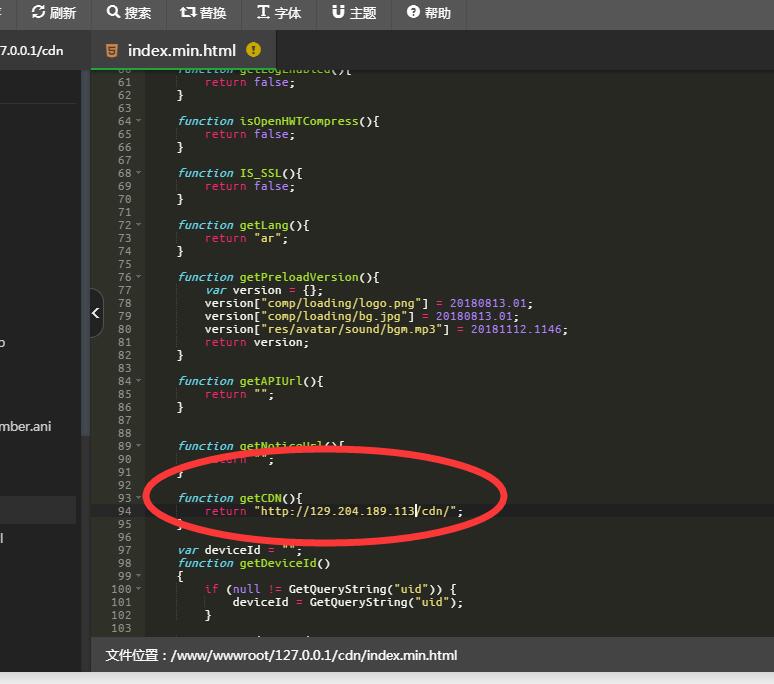Screen dimensions: 774x684
Task: Fold function isOpenHWTCompress at line 64
Action: [x=139, y=121]
